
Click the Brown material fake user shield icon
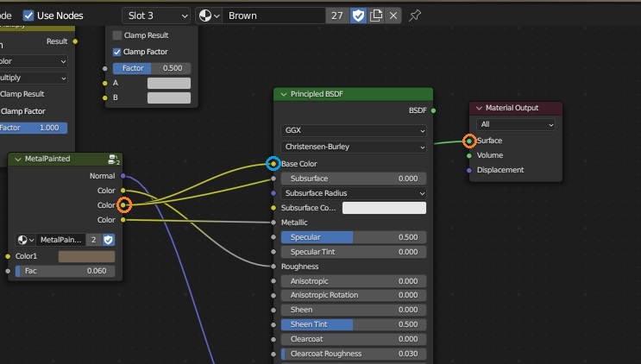(x=358, y=16)
